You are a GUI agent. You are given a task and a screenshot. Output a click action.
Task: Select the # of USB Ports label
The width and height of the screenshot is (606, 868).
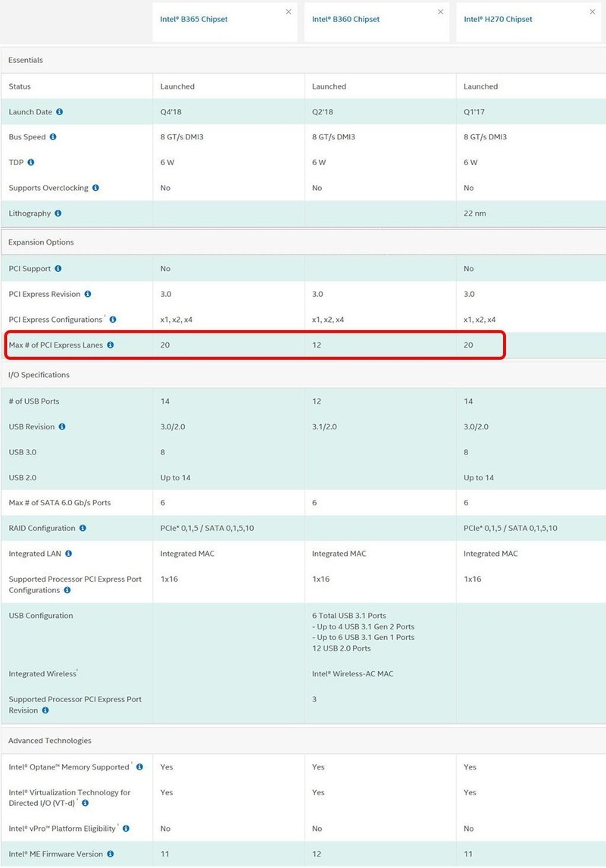click(x=34, y=401)
